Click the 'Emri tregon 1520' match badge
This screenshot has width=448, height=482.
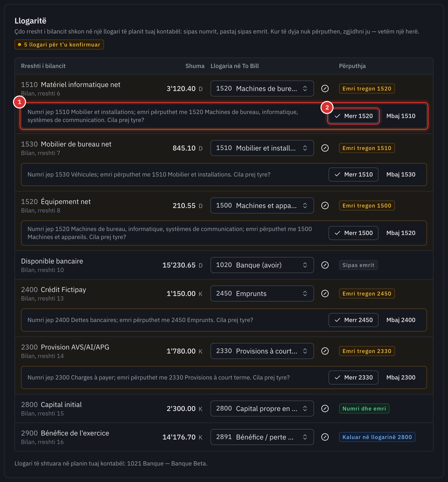point(367,88)
